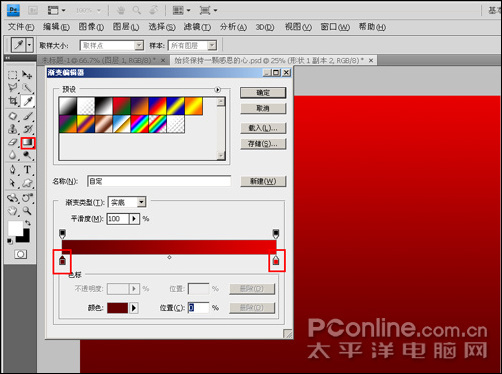502x374 pixels.
Task: Select the Clone Stamp tool
Action: [13, 129]
